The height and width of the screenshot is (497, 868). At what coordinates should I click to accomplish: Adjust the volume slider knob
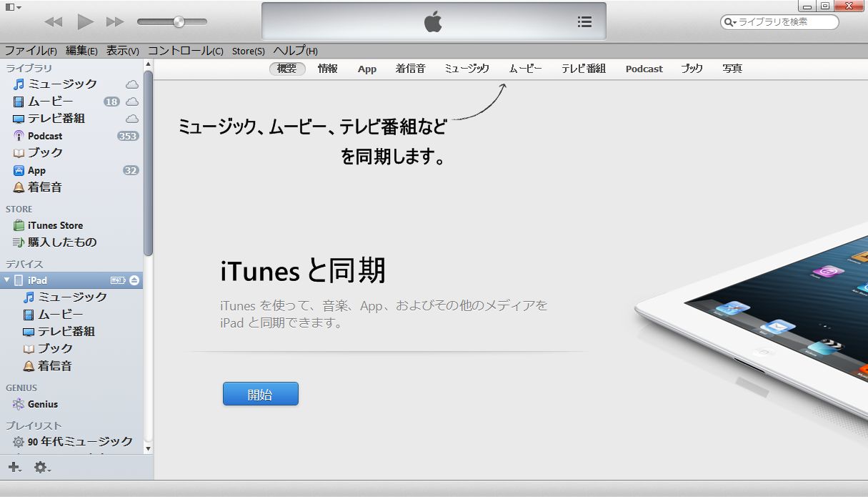pyautogui.click(x=179, y=21)
